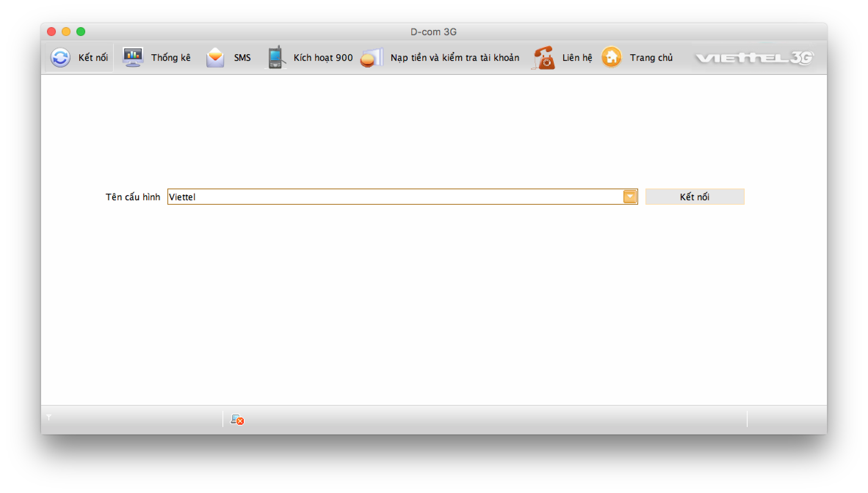Screen dimensions: 868x493
Task: Click the red telephone Liên hệ icon
Action: (543, 58)
